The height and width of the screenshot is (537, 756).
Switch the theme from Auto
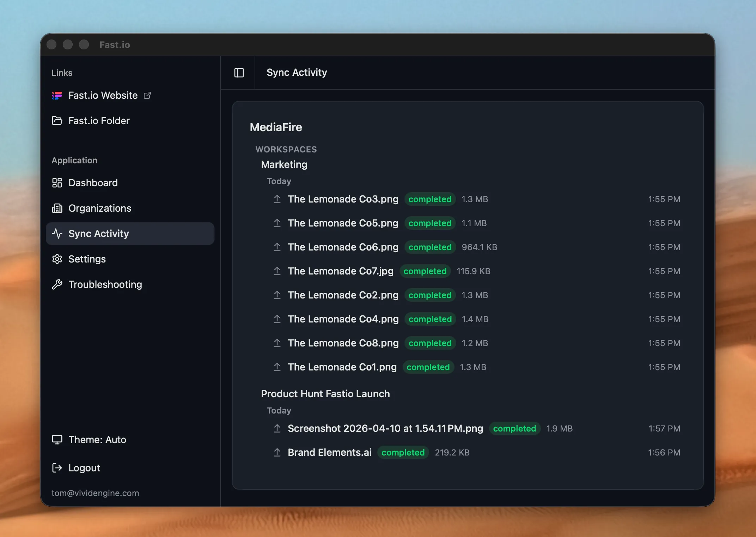[97, 440]
